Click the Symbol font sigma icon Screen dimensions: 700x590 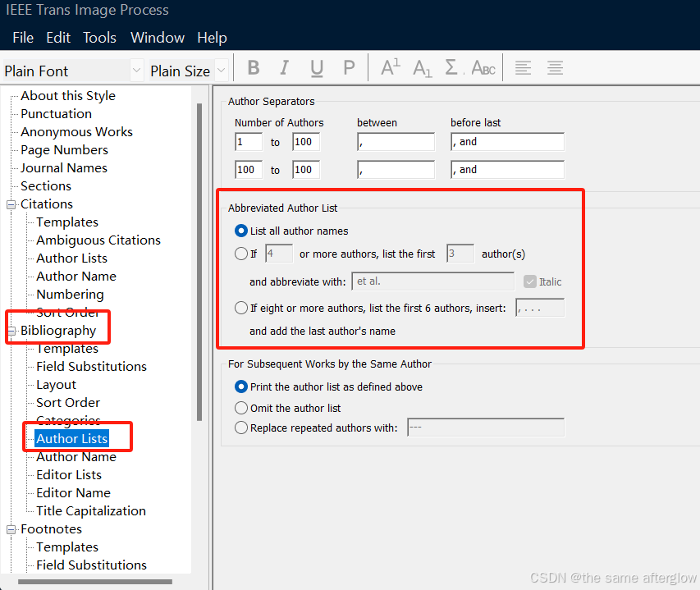point(451,68)
